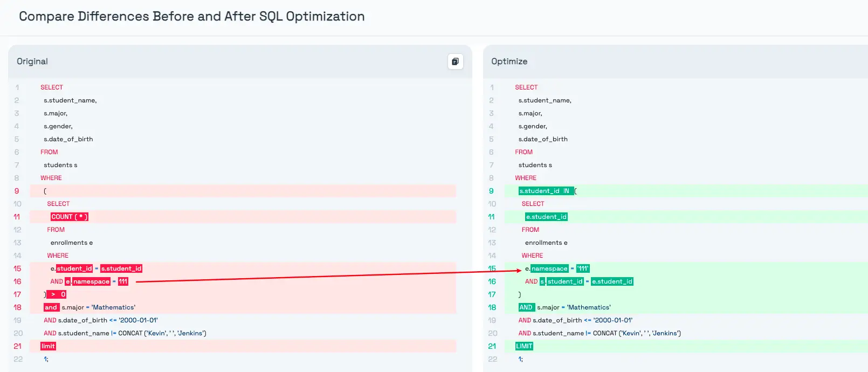Click s.date_of_birth <= '2000-01-01' in Original line 19
868x372 pixels.
108,320
